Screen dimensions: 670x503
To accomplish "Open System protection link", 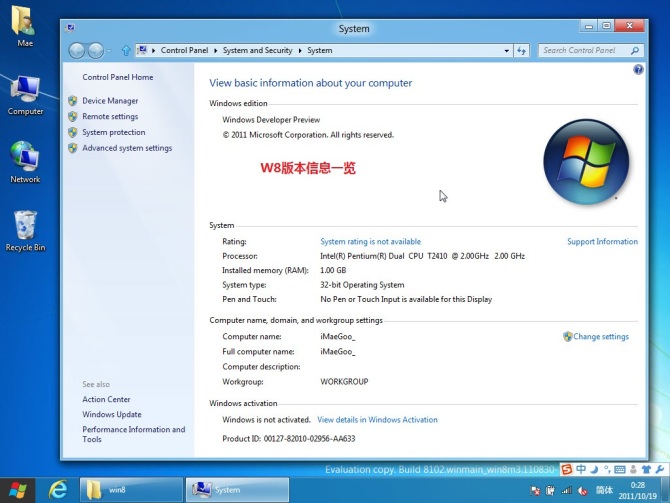I will [114, 132].
